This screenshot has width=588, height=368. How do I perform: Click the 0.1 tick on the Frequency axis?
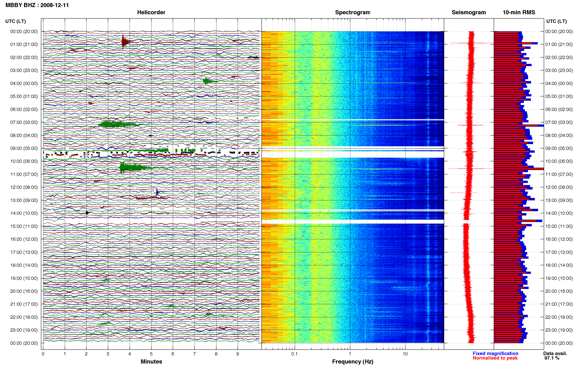[x=295, y=354]
